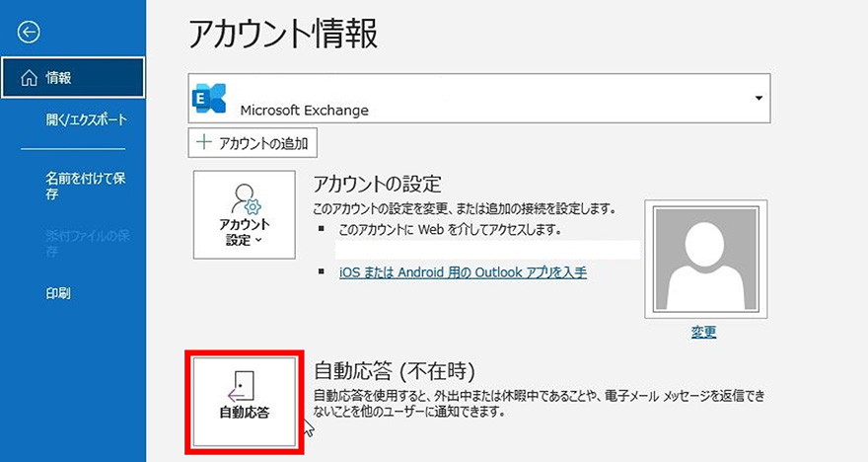Click the plus icon in アカウントの追加
This screenshot has height=462, width=868.
click(x=205, y=142)
